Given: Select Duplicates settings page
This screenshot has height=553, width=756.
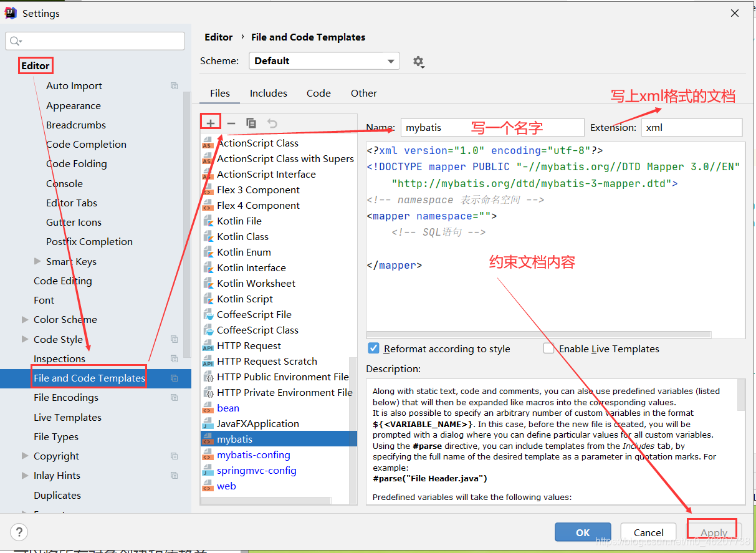Looking at the screenshot, I should coord(57,495).
